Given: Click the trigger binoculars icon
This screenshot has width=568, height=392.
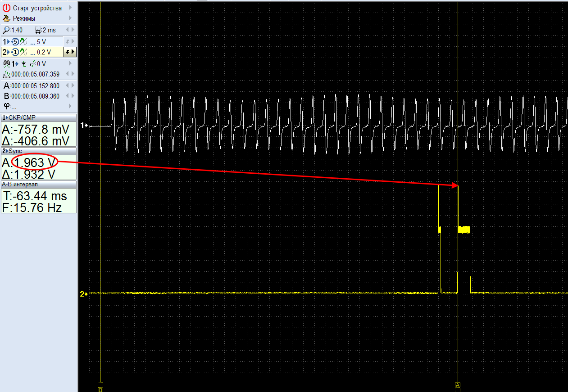Looking at the screenshot, I should 7,63.
